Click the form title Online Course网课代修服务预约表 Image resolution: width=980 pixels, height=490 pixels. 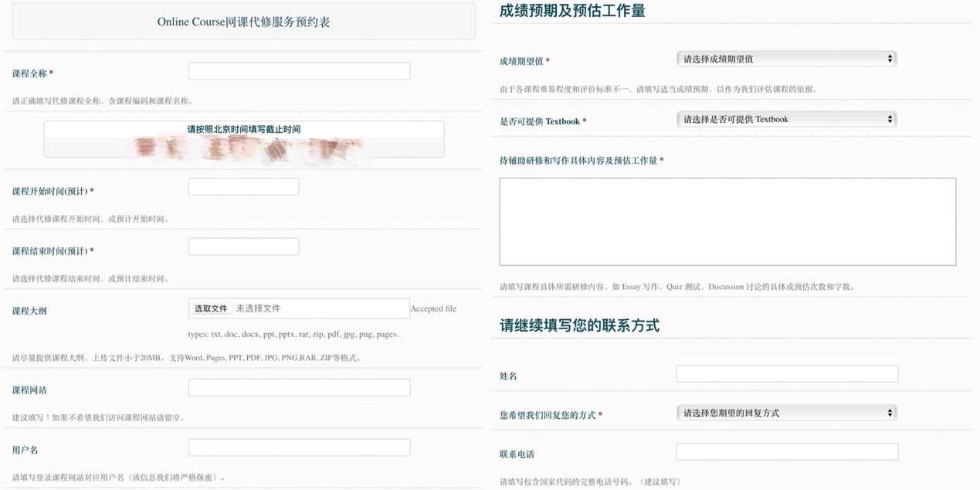pos(242,21)
